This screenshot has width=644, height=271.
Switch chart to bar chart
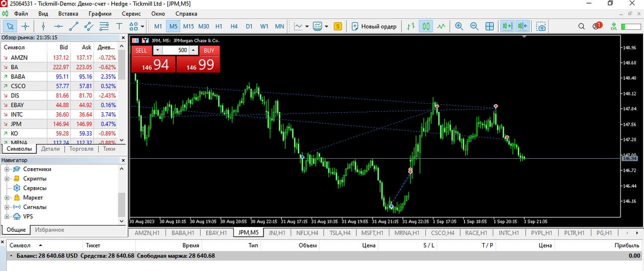[410, 26]
